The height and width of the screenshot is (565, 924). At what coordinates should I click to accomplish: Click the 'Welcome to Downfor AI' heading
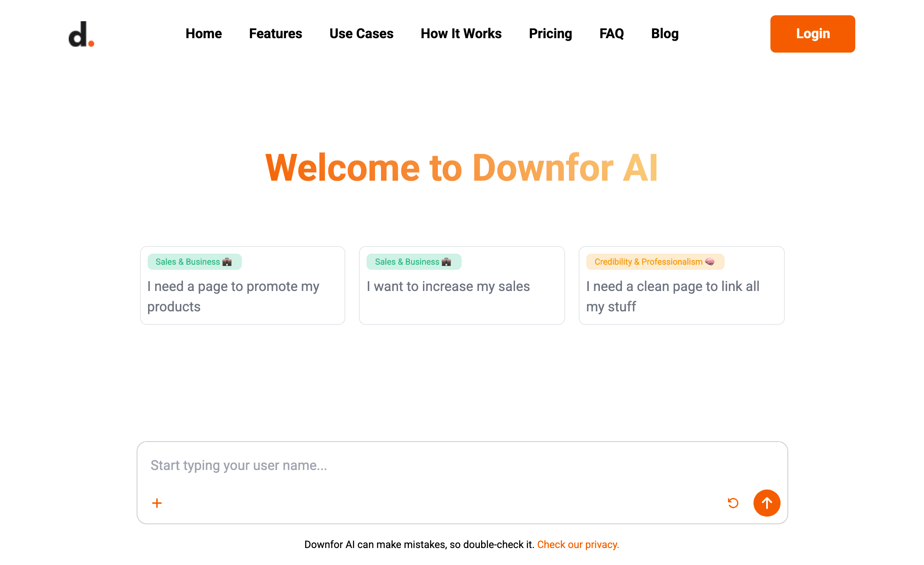[x=462, y=168]
